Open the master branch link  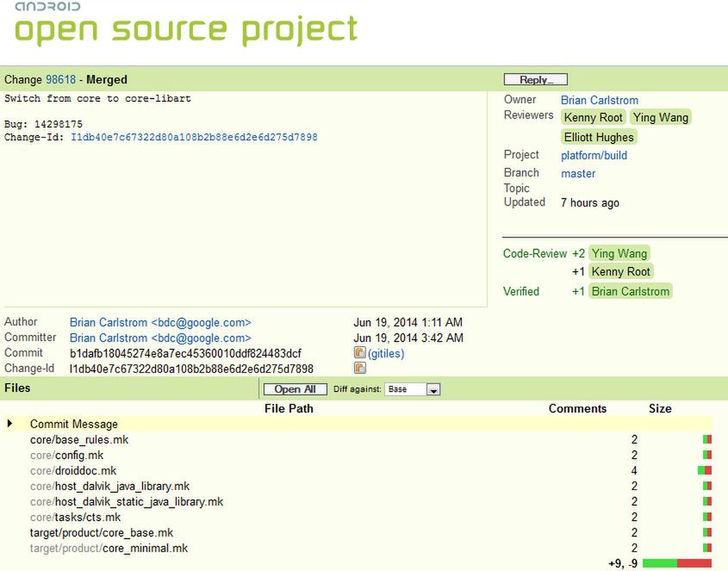(578, 173)
